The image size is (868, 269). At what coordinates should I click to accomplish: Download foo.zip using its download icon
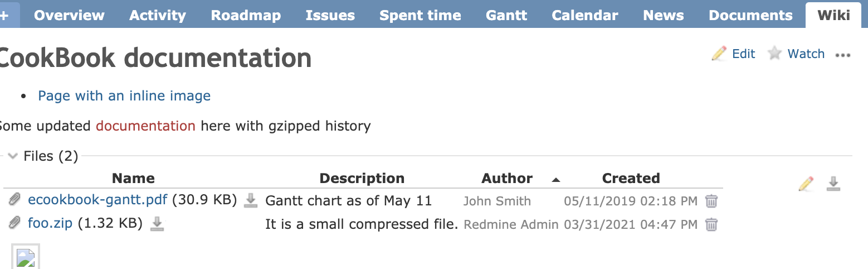158,224
